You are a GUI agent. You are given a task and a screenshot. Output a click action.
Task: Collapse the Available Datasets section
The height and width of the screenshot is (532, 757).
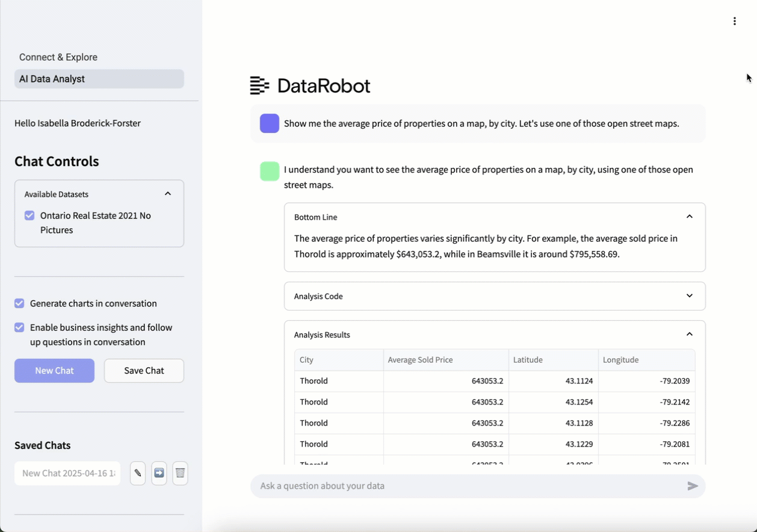(x=168, y=194)
